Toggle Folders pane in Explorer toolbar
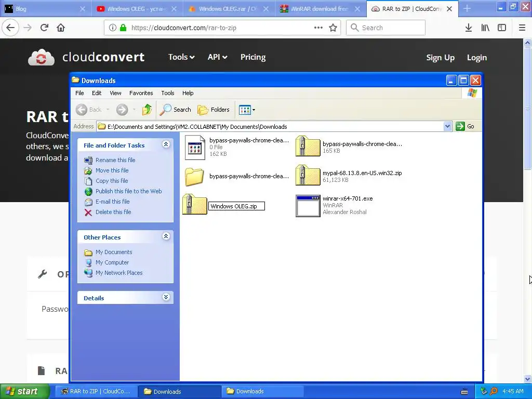This screenshot has height=399, width=532. [x=214, y=110]
